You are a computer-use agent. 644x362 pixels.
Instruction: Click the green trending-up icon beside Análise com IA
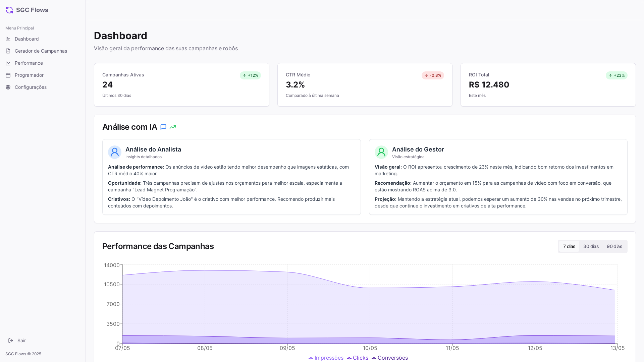[173, 127]
